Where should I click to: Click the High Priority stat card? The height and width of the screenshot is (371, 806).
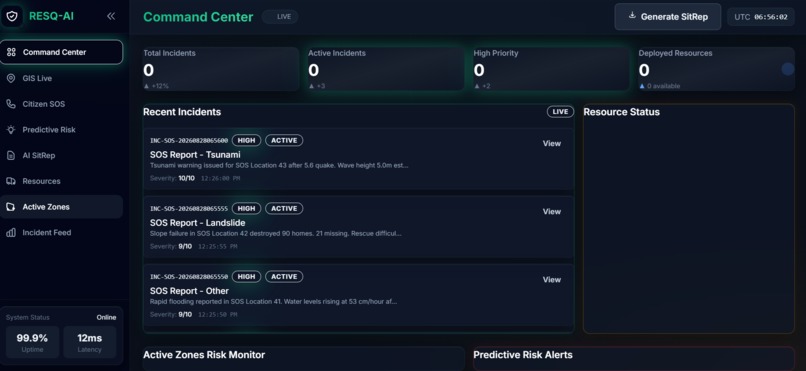pyautogui.click(x=551, y=69)
